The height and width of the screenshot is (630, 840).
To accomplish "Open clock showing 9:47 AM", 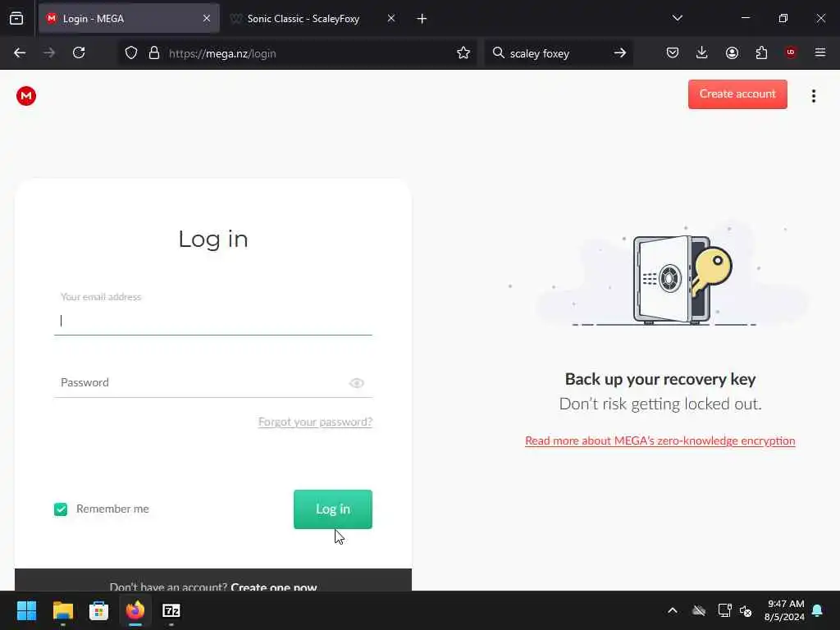I will click(x=784, y=610).
